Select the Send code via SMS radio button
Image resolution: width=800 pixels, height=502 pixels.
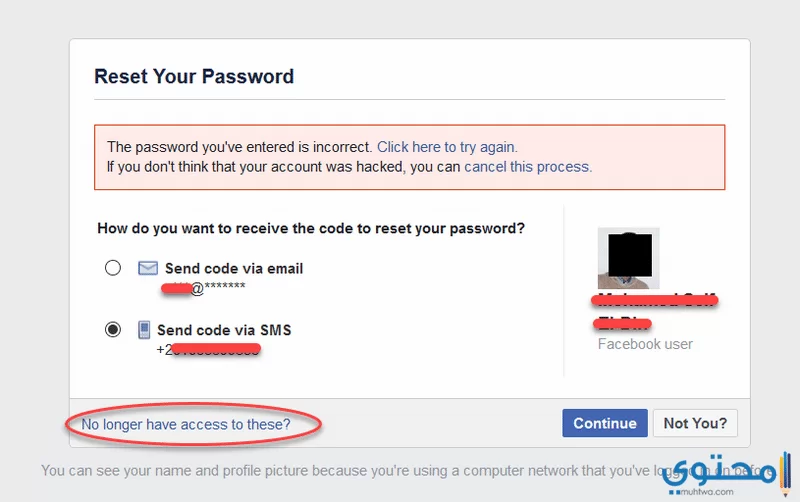click(x=113, y=330)
